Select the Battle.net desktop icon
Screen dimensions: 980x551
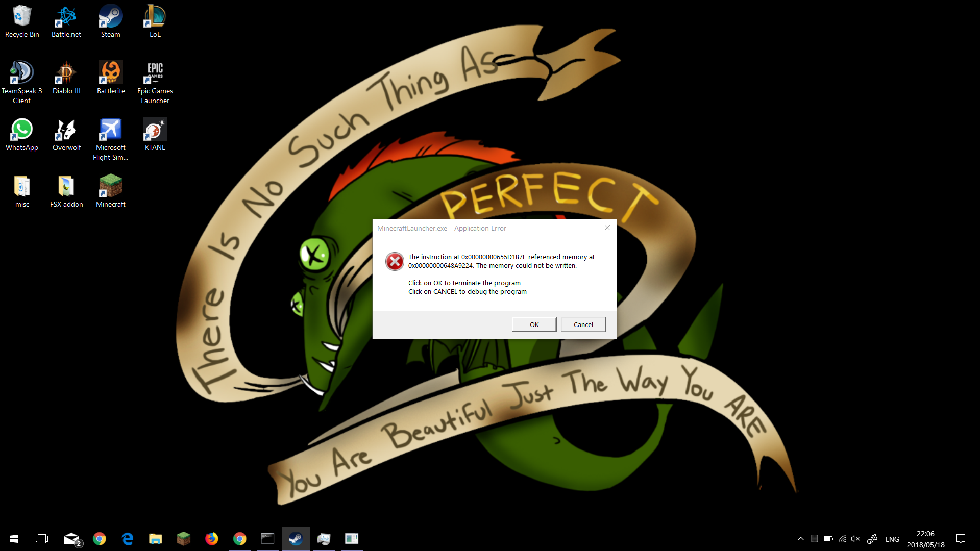(x=66, y=21)
